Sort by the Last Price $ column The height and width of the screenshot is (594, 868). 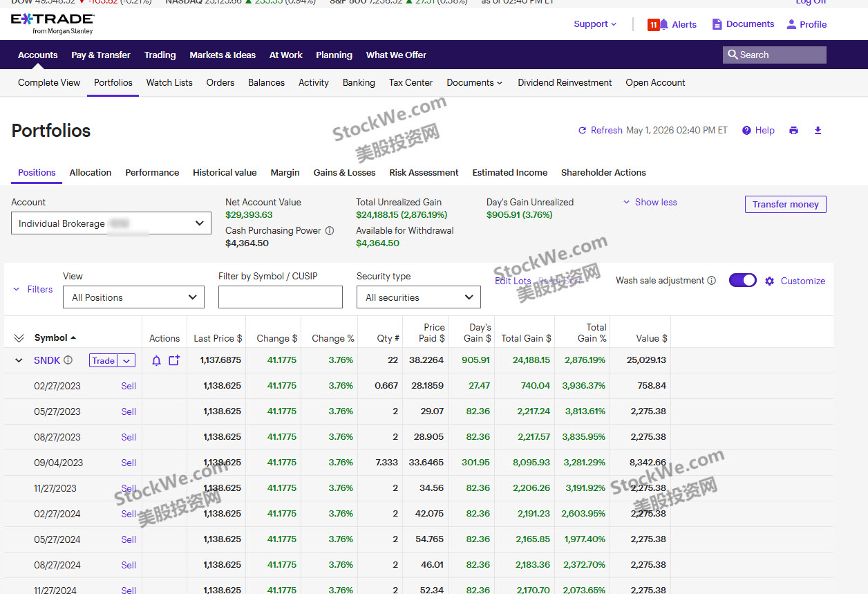[x=218, y=338]
